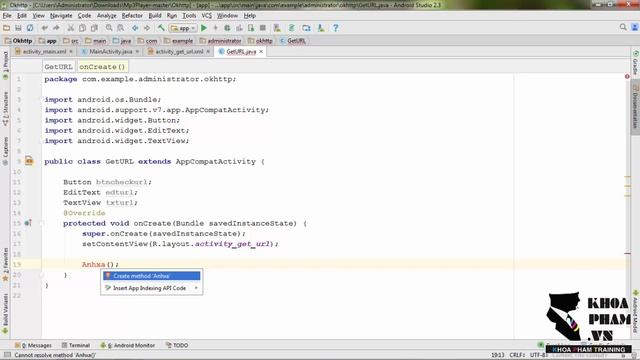The width and height of the screenshot is (640, 360).
Task: Click the override gutter icon at onCreate
Action: coord(28,223)
